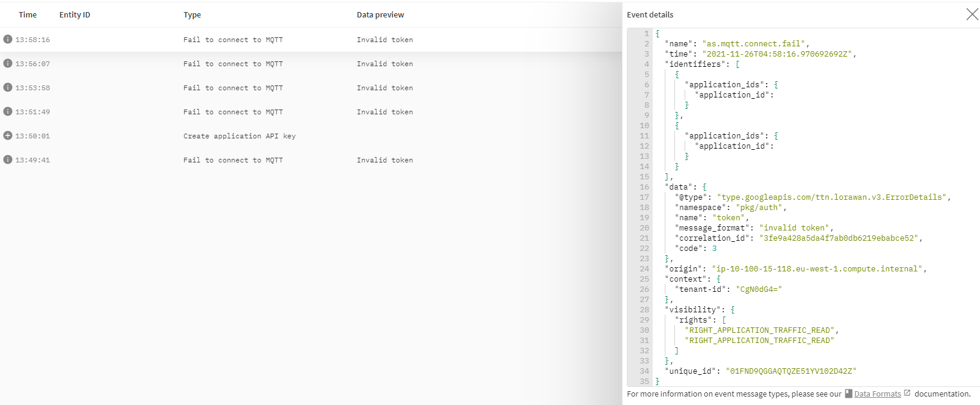Click the plus icon beside the 13:50:01 event

coord(8,135)
